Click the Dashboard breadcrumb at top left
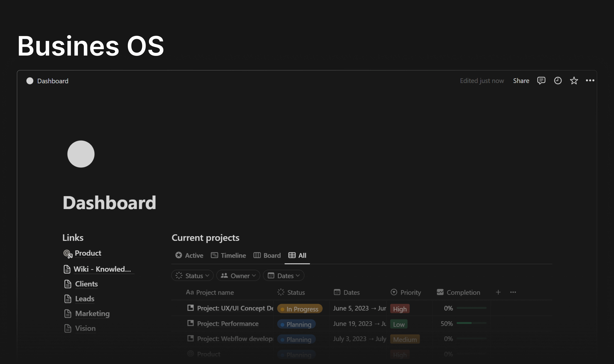 [x=52, y=81]
